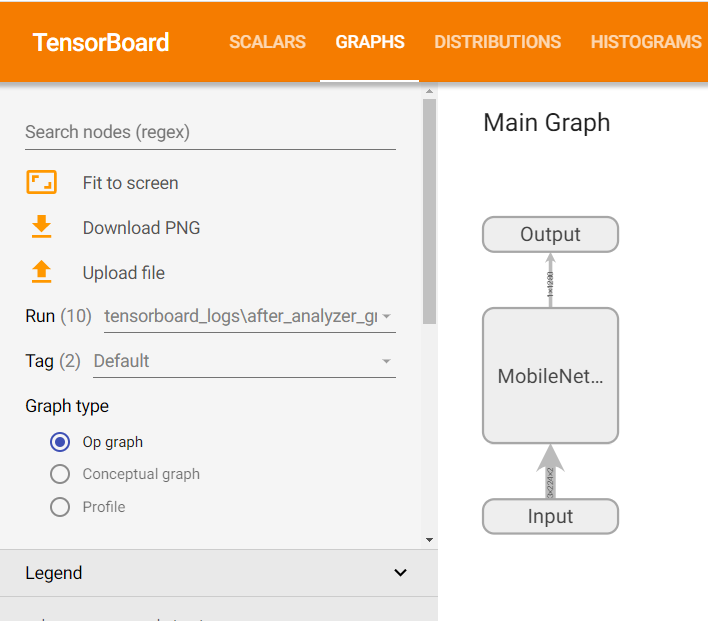
Task: Open the Run selection dropdown
Action: [250, 317]
